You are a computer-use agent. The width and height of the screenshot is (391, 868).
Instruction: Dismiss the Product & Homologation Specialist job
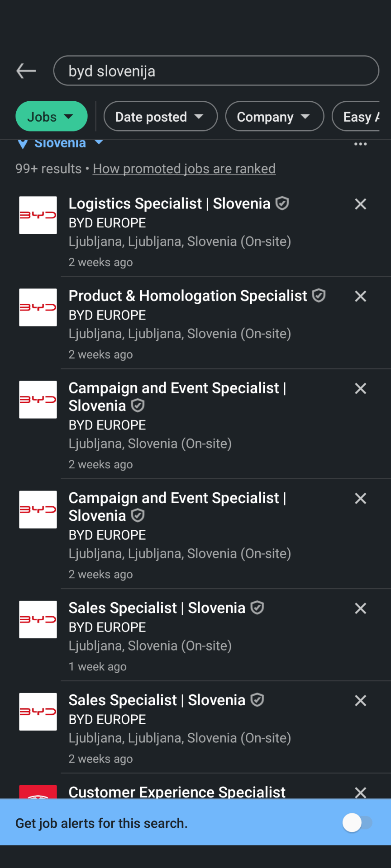pos(360,296)
